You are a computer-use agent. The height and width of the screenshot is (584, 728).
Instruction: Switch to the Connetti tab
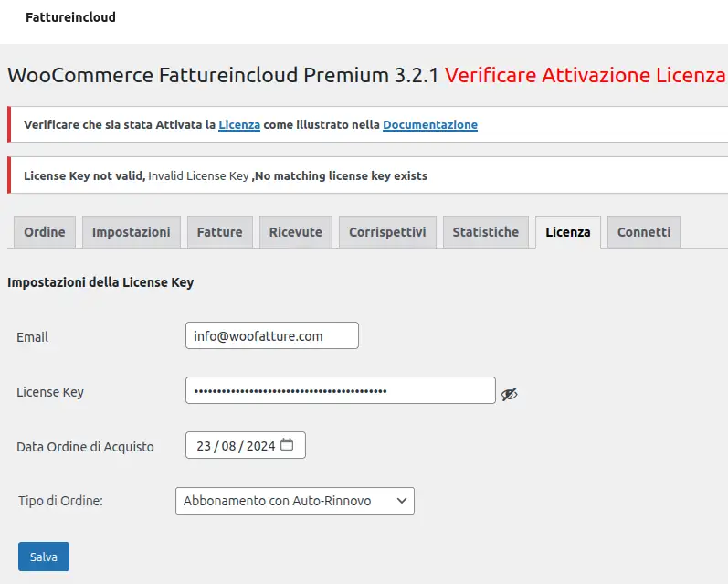click(644, 232)
